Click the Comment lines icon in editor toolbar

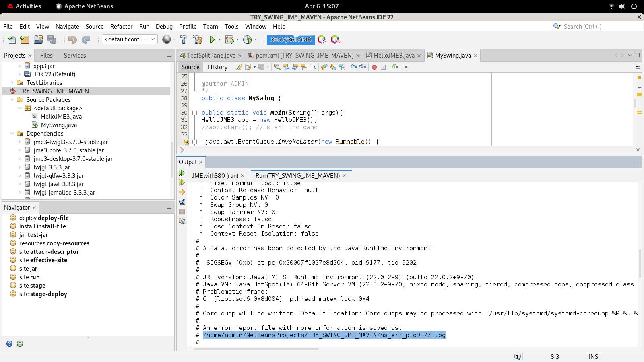395,67
